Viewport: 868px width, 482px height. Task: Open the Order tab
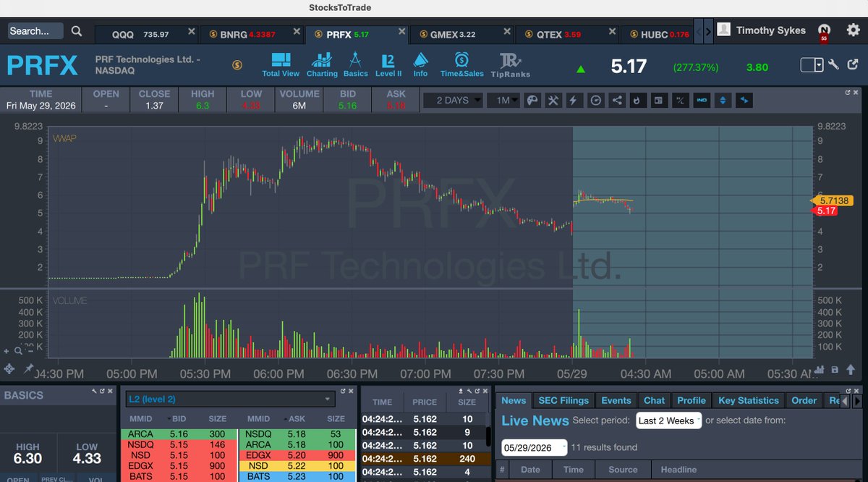pos(804,400)
